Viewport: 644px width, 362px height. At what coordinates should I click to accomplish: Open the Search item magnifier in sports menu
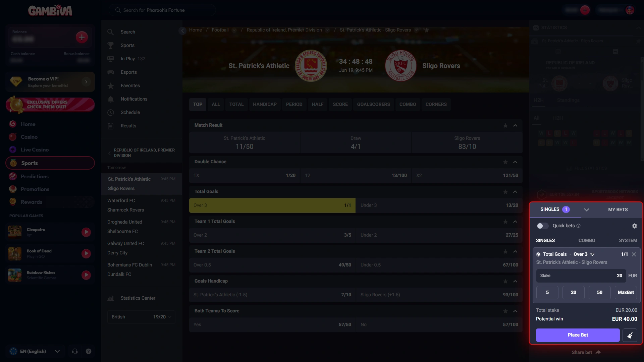(110, 32)
